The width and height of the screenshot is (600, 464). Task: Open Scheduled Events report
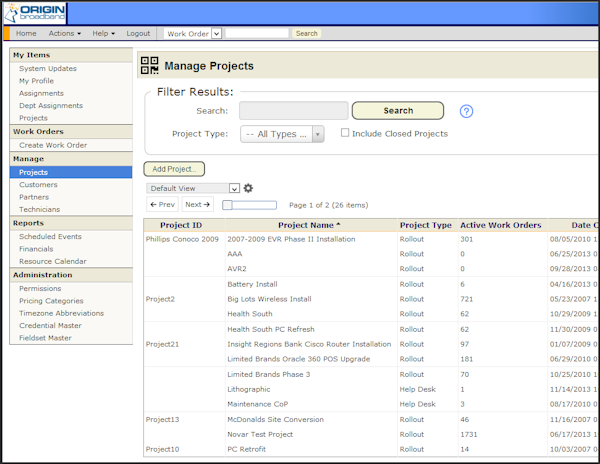(50, 236)
